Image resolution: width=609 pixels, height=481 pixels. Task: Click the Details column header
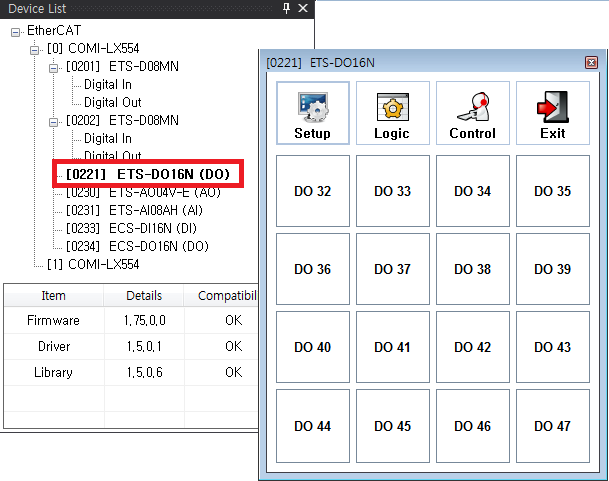tap(144, 296)
